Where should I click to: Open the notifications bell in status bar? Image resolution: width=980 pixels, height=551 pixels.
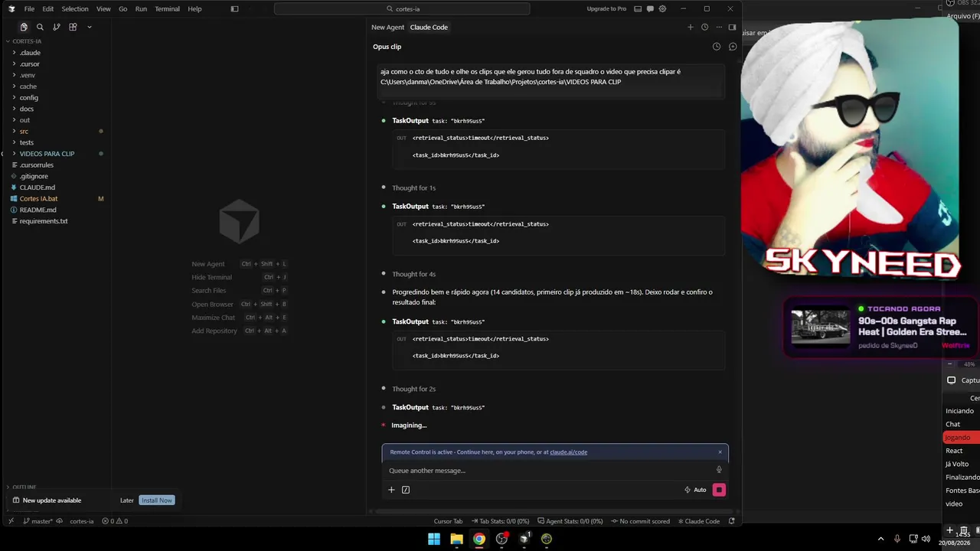pyautogui.click(x=731, y=521)
